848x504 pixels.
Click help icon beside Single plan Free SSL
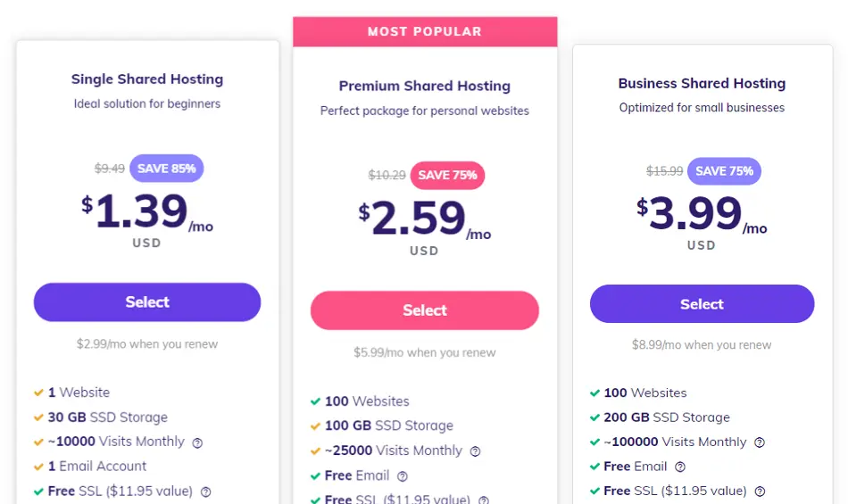coord(206,492)
